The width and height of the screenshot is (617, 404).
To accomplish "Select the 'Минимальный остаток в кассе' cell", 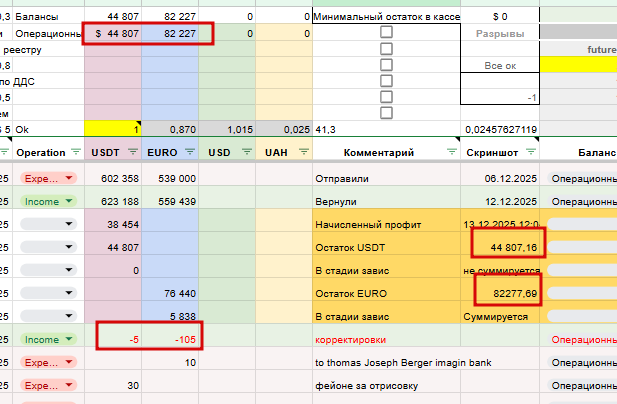I will coord(386,17).
